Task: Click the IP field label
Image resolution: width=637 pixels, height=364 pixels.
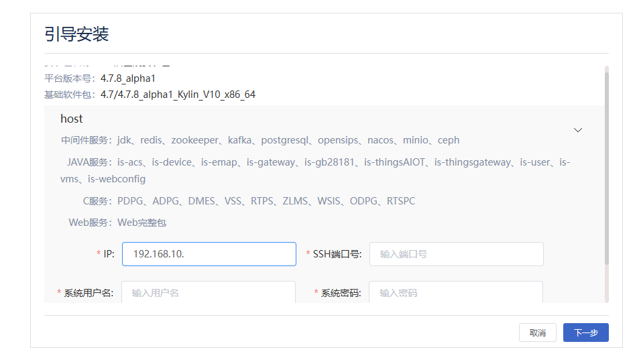Action: coord(109,254)
